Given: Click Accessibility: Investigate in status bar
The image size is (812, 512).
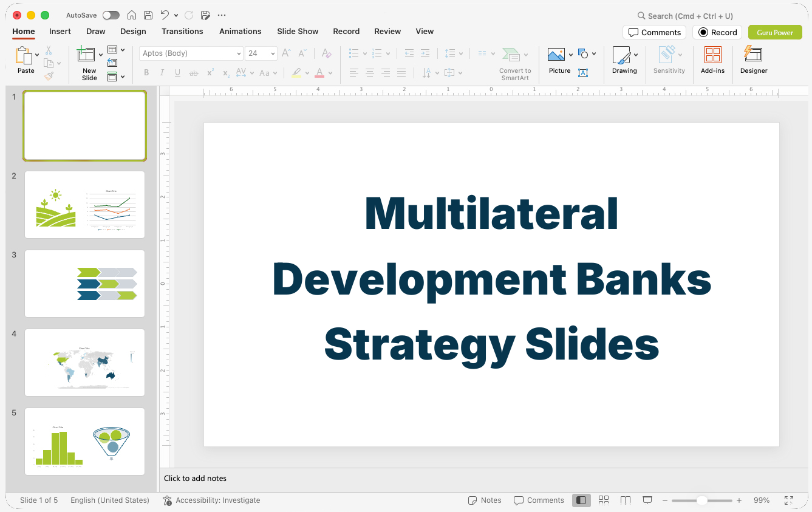Looking at the screenshot, I should [211, 500].
